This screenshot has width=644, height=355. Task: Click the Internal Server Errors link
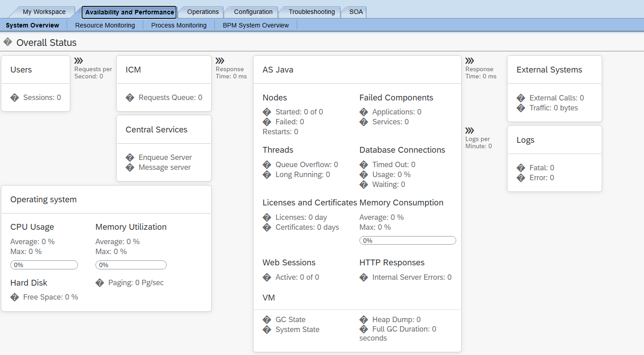411,277
